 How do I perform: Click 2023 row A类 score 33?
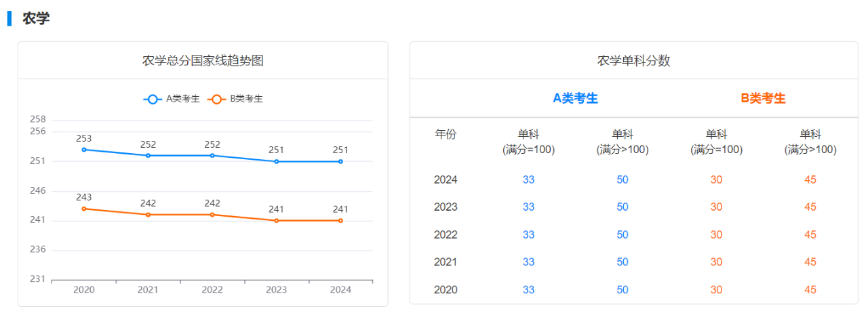(x=528, y=207)
